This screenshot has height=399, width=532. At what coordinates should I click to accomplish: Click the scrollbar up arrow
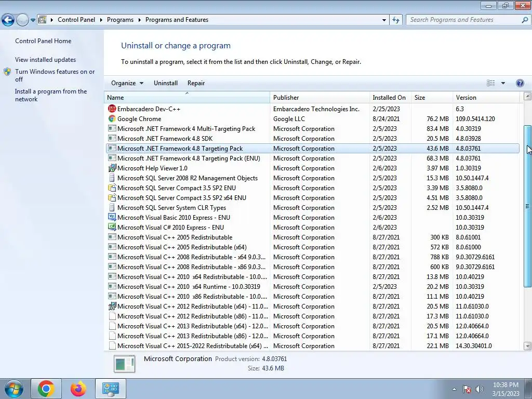(x=527, y=96)
